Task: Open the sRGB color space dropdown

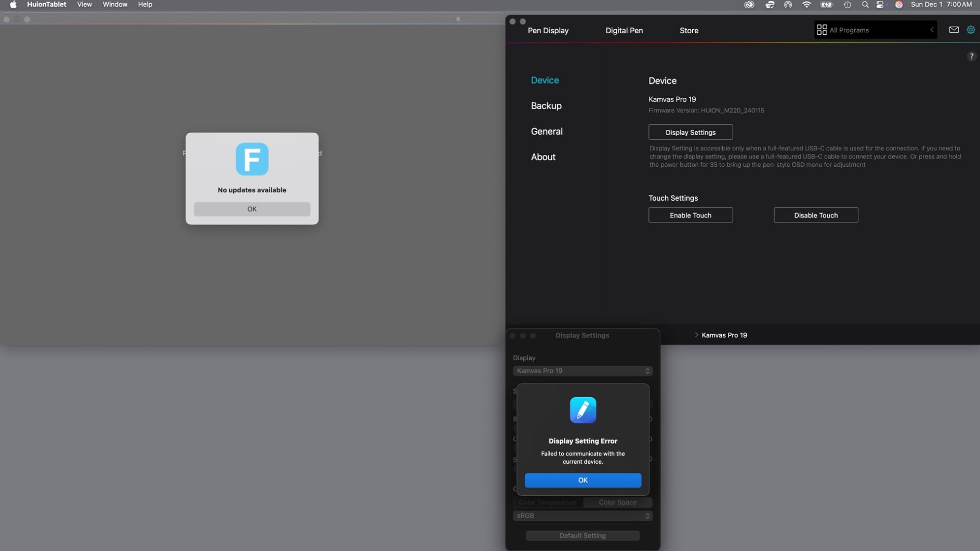Action: pyautogui.click(x=582, y=516)
